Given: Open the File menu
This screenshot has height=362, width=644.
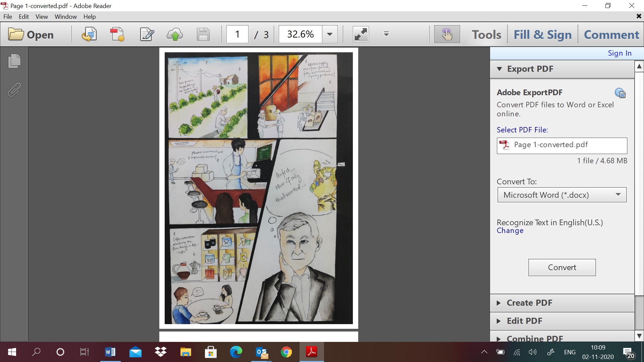Looking at the screenshot, I should pyautogui.click(x=8, y=17).
